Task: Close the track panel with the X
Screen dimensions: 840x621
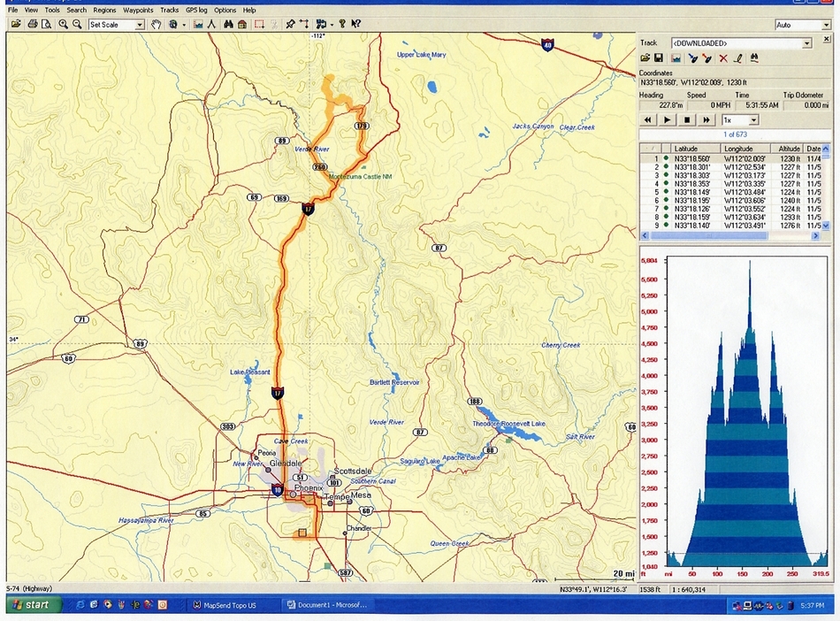Action: [x=826, y=39]
